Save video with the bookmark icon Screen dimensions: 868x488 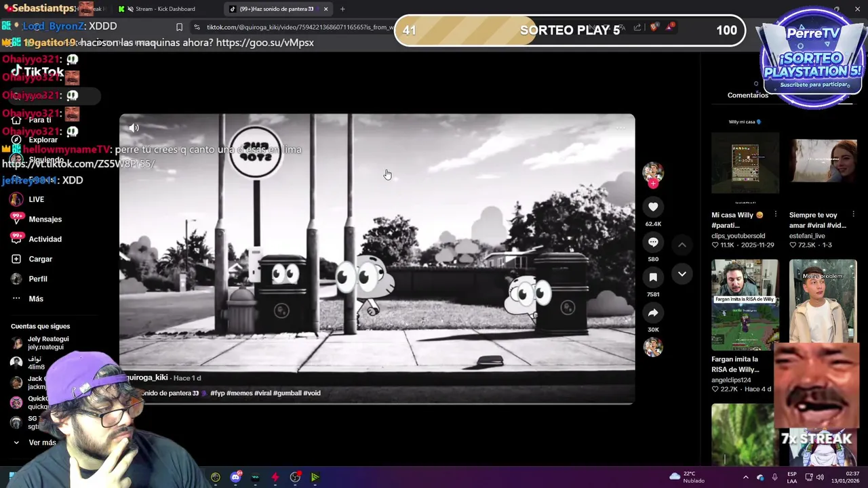coord(653,277)
